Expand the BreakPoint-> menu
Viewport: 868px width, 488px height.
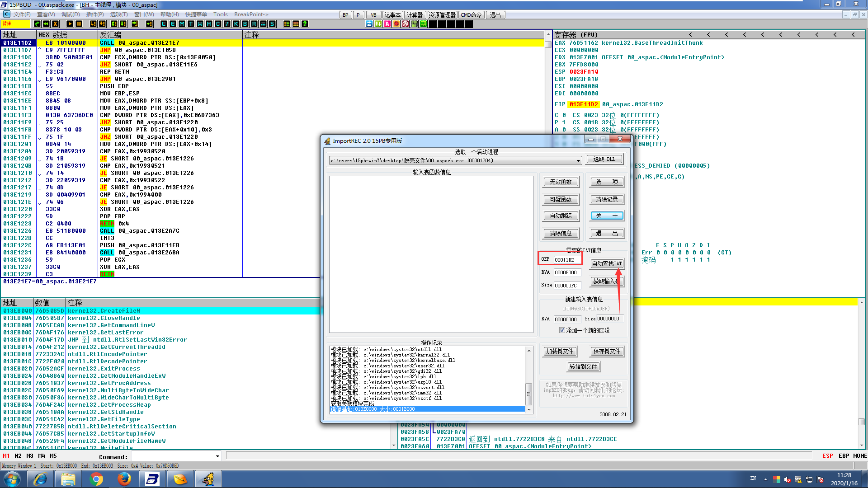pyautogui.click(x=251, y=14)
